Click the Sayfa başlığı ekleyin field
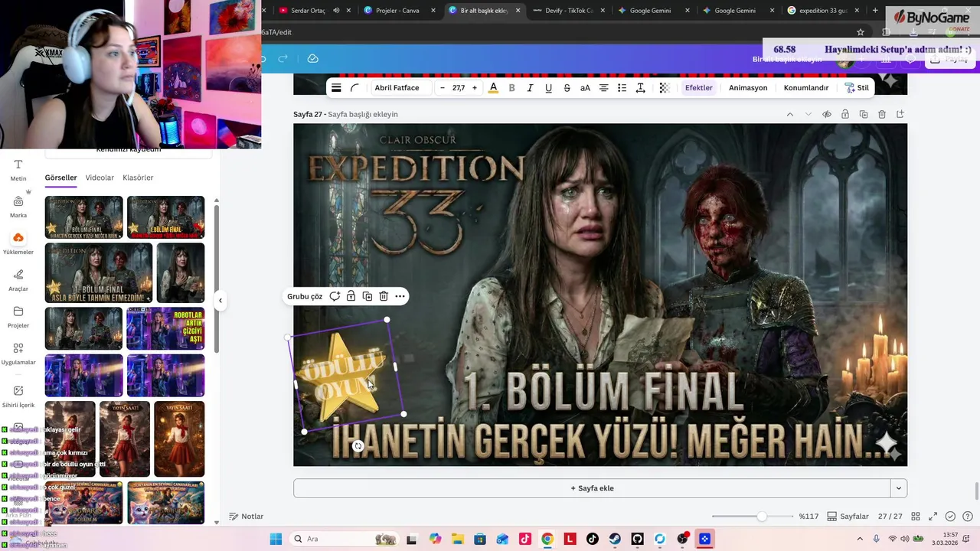The height and width of the screenshot is (551, 980). (x=363, y=114)
